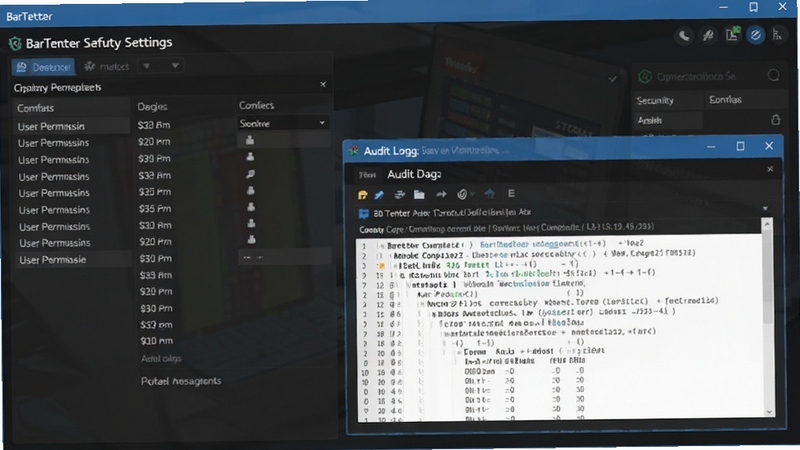The image size is (800, 450).
Task: Click the swap lines icon in Audit toolbar
Action: (x=399, y=194)
